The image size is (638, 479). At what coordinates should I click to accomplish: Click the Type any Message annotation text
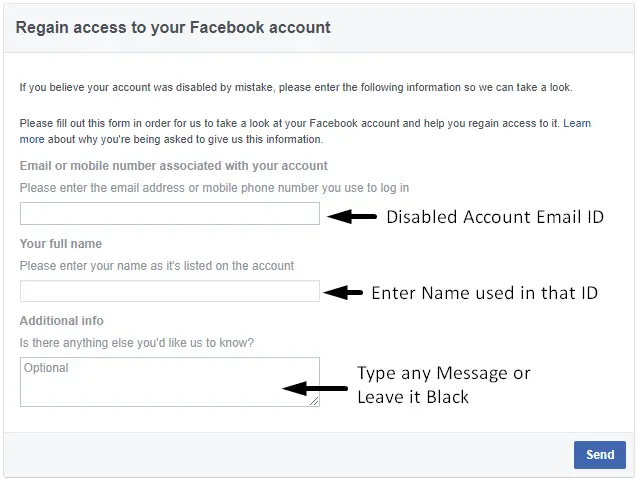444,374
